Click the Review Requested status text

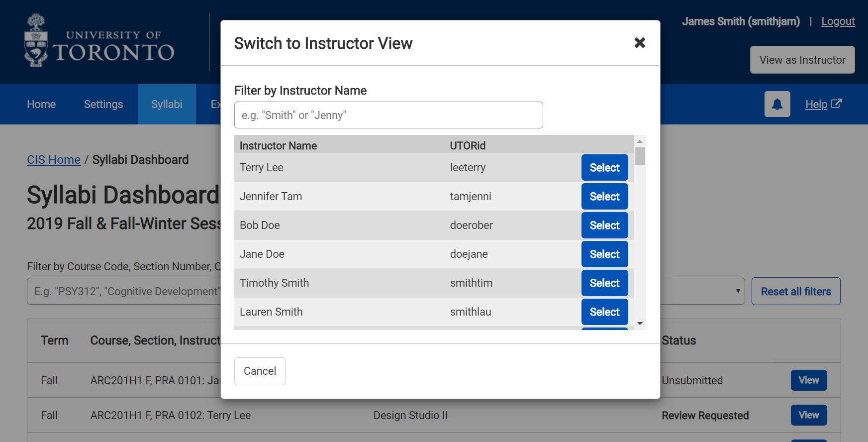click(705, 416)
